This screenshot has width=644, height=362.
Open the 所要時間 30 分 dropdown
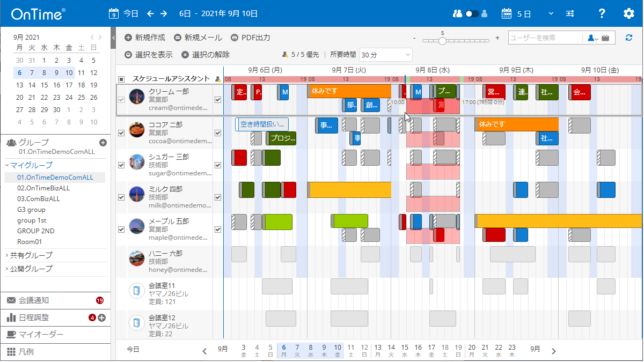click(x=385, y=55)
